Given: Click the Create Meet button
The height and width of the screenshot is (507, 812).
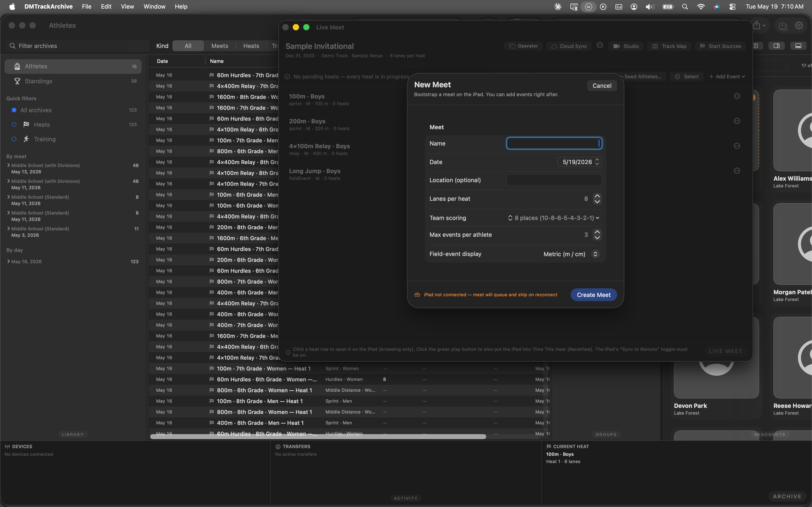Looking at the screenshot, I should [594, 295].
